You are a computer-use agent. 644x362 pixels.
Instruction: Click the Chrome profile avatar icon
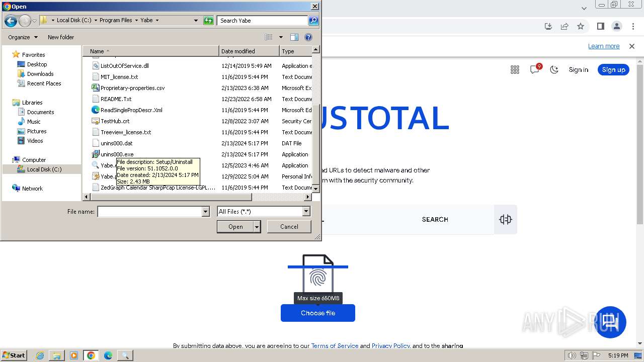[x=617, y=26]
